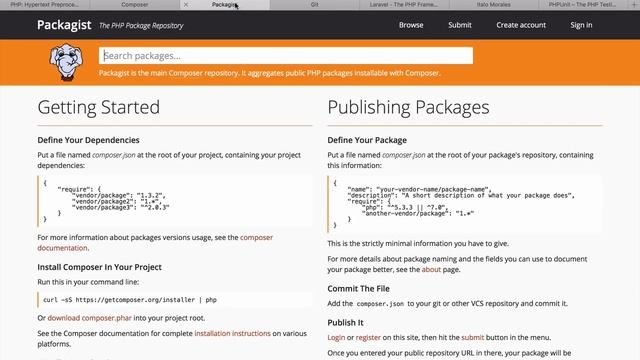Click the Packagist site title
Screen dimensions: 640x360
click(x=64, y=25)
